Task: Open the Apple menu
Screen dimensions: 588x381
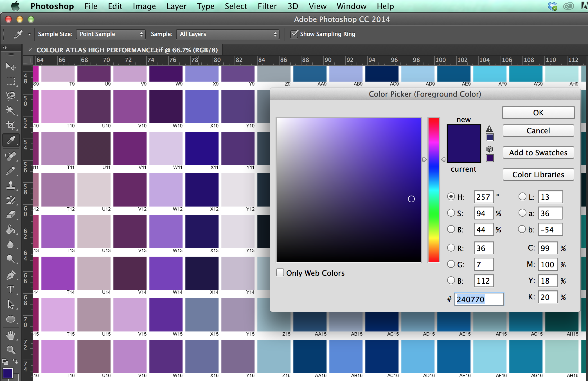Action: click(x=15, y=6)
